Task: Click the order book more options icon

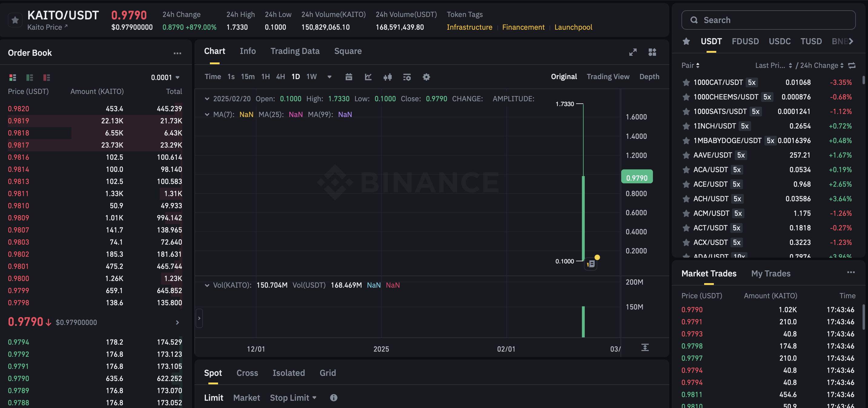Action: (x=177, y=53)
